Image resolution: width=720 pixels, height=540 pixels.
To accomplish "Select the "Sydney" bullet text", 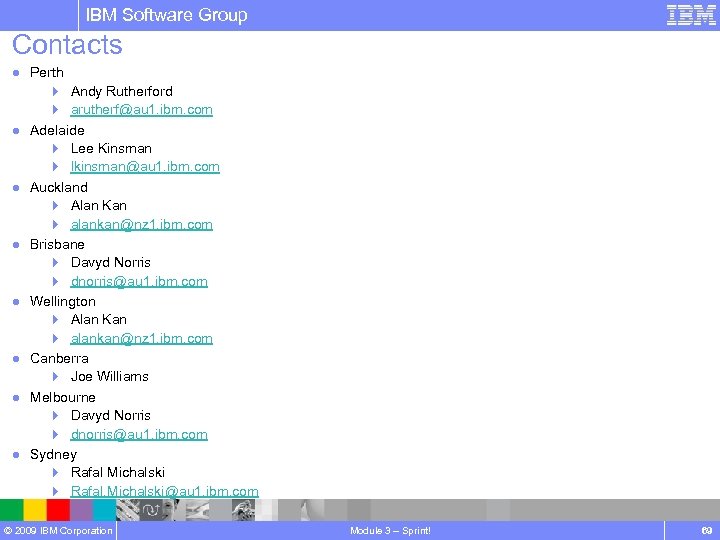I will [53, 455].
